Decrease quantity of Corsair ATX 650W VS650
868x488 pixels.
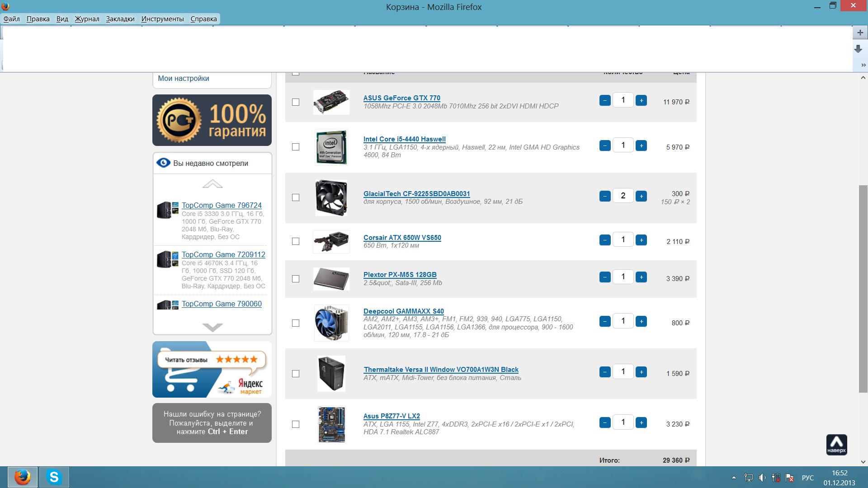[x=605, y=240]
